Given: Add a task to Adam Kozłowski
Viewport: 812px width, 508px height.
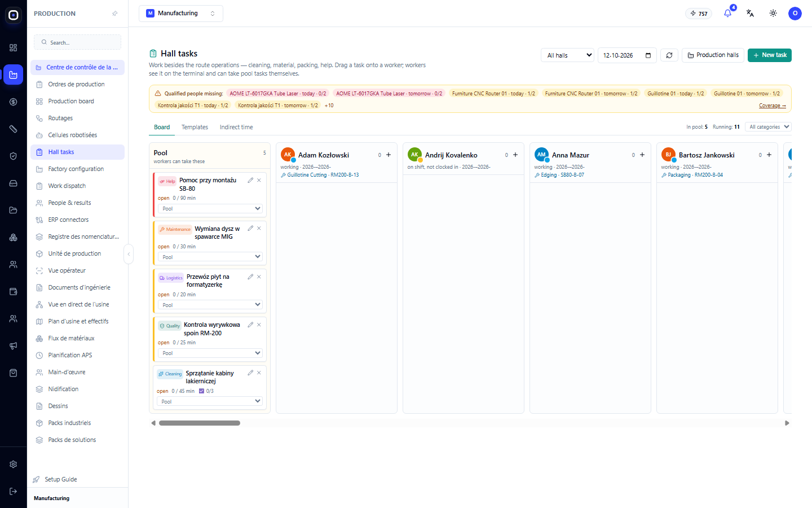Looking at the screenshot, I should [389, 155].
